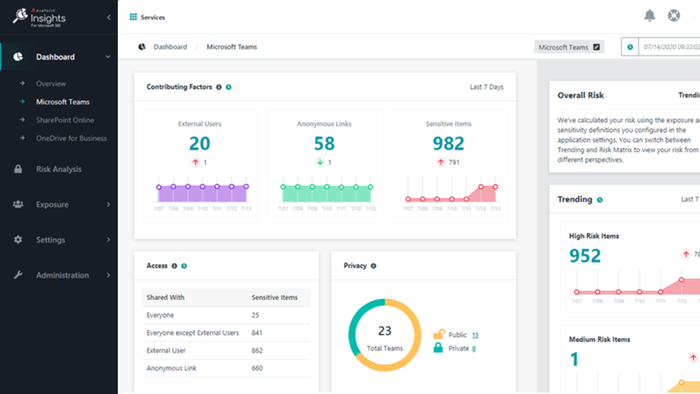Open the notifications bell icon
The height and width of the screenshot is (394, 700).
(x=650, y=16)
